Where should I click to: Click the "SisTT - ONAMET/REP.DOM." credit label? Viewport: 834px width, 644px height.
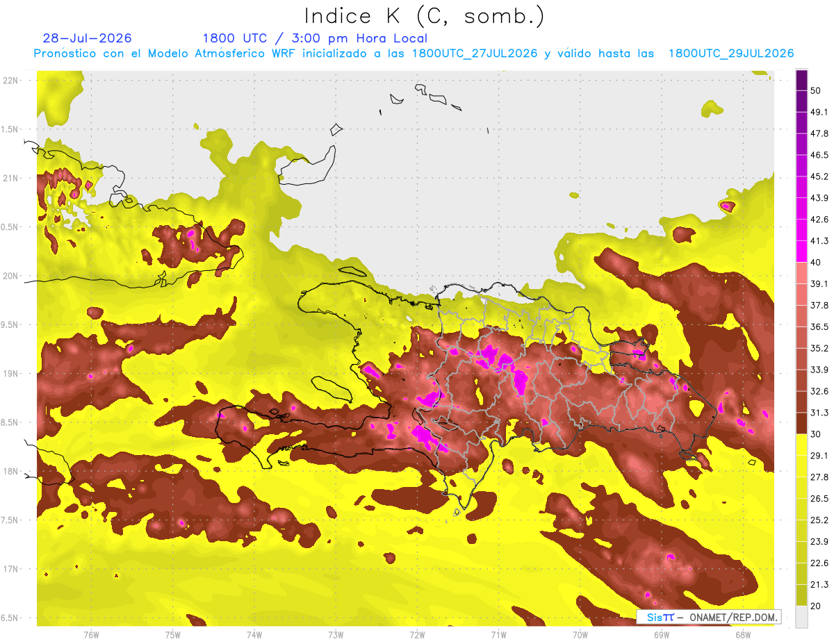(708, 617)
